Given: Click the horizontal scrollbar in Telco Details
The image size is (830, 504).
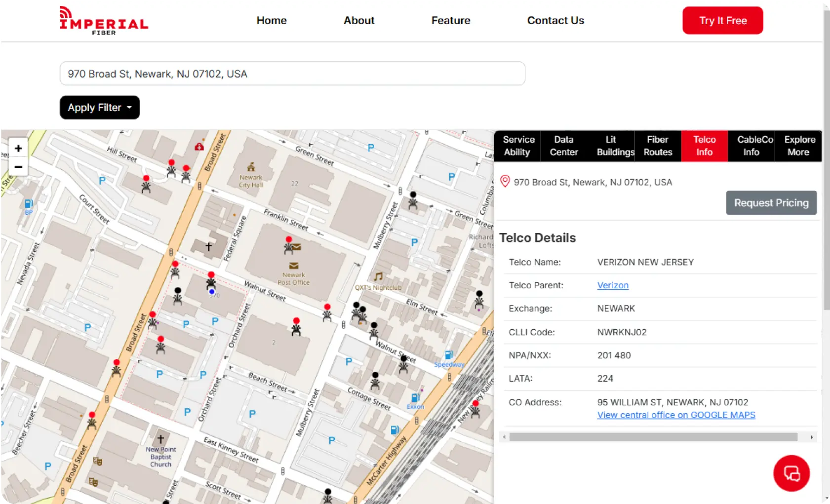Looking at the screenshot, I should [x=653, y=437].
